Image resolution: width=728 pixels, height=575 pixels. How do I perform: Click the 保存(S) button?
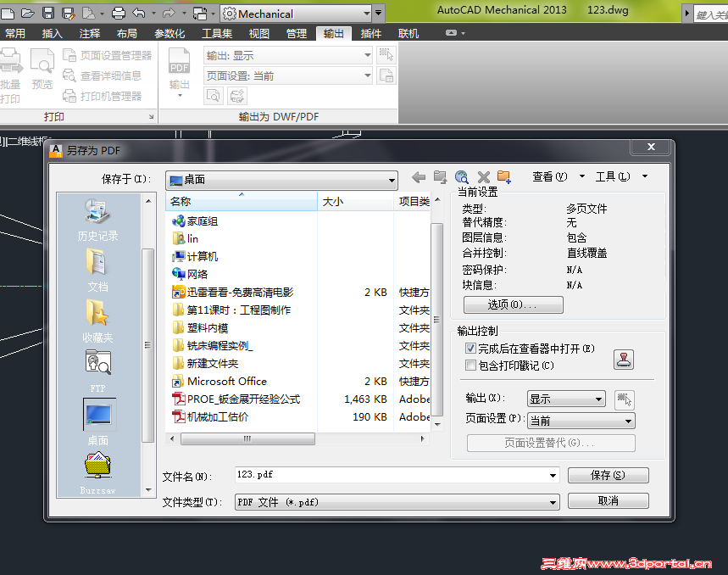pyautogui.click(x=608, y=475)
